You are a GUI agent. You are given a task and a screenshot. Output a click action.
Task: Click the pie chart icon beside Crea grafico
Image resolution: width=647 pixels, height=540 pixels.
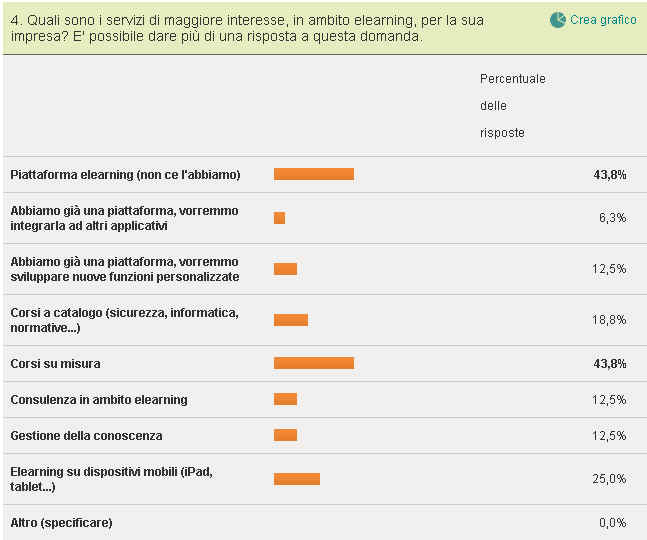point(558,20)
